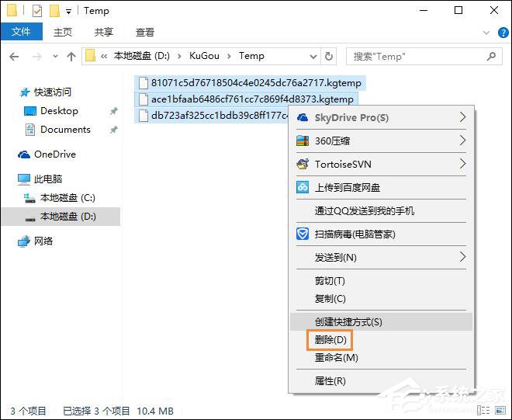Switch to the 共享 ribbon tab
The height and width of the screenshot is (420, 512).
[x=104, y=32]
